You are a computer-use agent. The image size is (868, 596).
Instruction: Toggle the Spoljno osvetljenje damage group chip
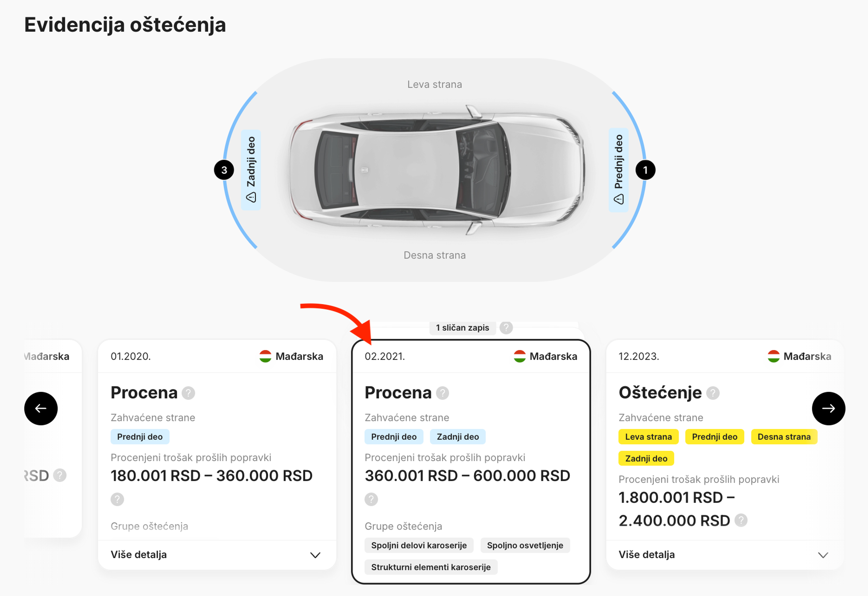pyautogui.click(x=525, y=545)
